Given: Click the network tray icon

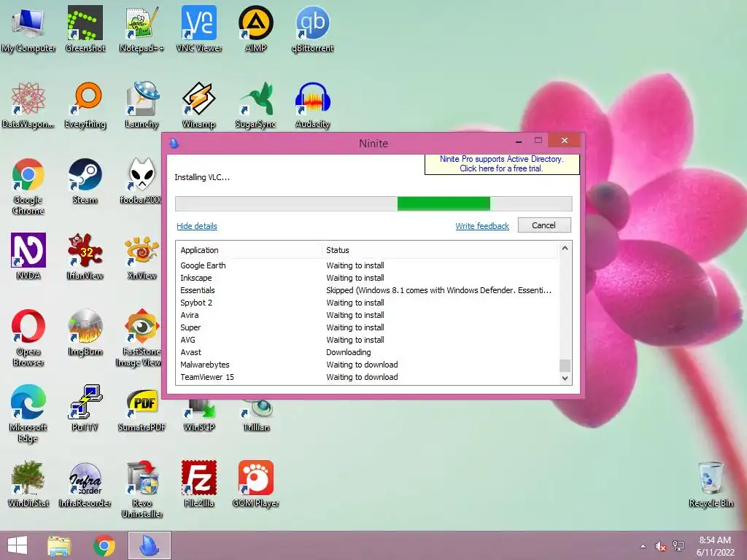Looking at the screenshot, I should [x=678, y=546].
